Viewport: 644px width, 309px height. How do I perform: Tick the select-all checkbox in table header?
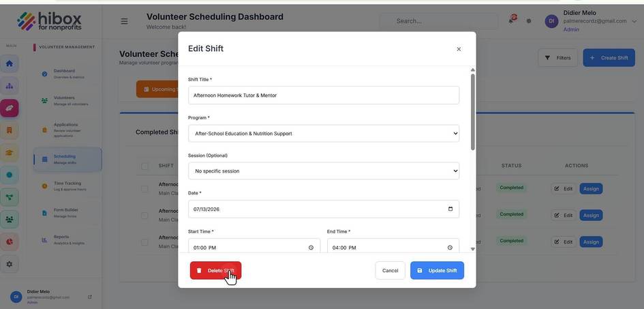point(144,166)
